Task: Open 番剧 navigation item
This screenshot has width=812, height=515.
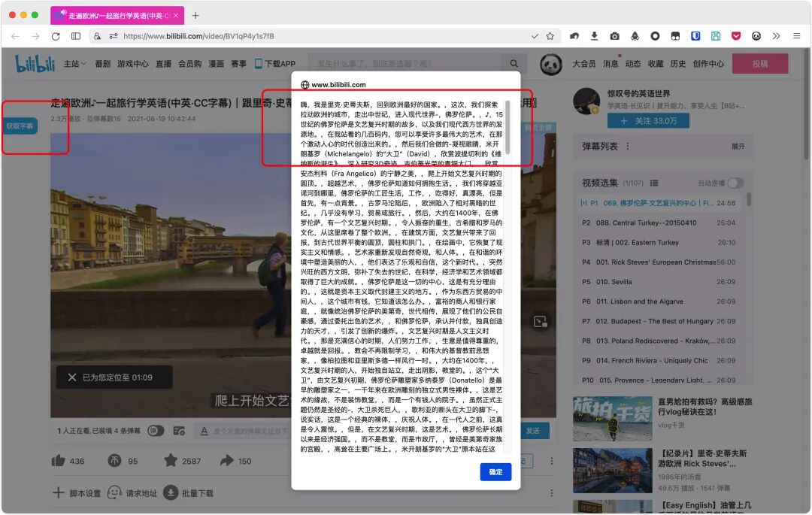Action: 102,64
